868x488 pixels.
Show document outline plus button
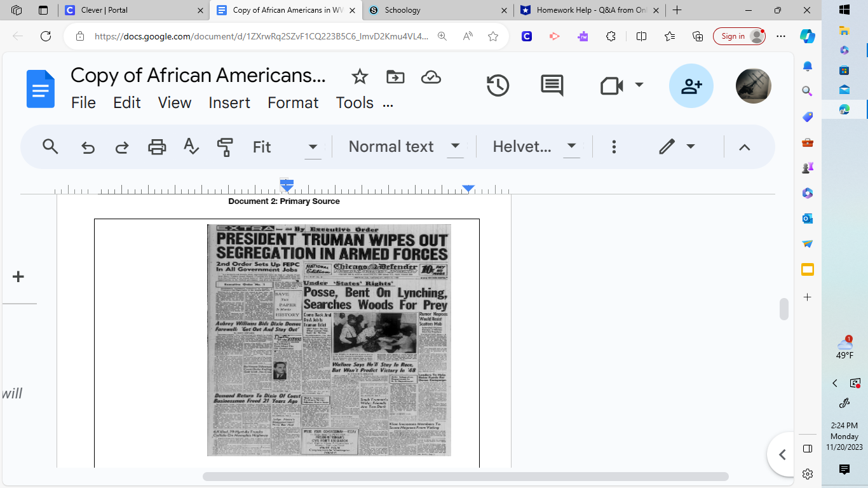[x=18, y=276]
